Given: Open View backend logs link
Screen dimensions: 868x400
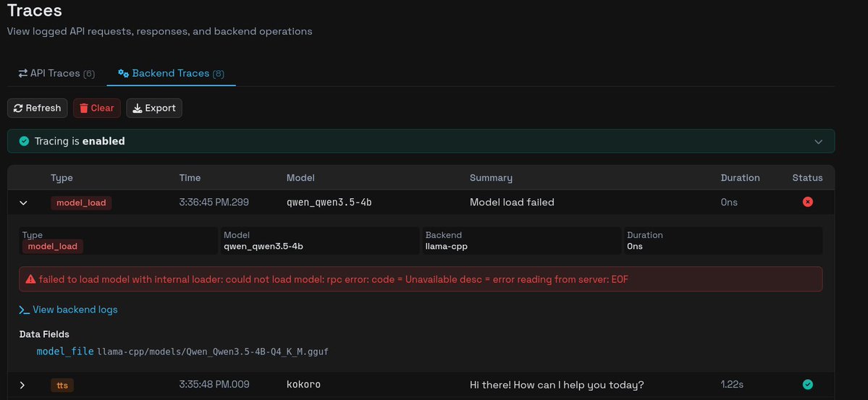Looking at the screenshot, I should click(x=69, y=310).
